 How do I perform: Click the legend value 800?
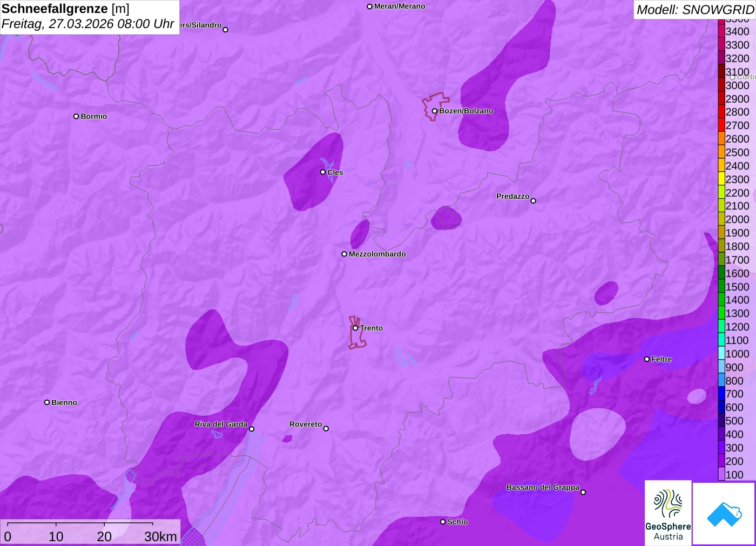click(734, 381)
